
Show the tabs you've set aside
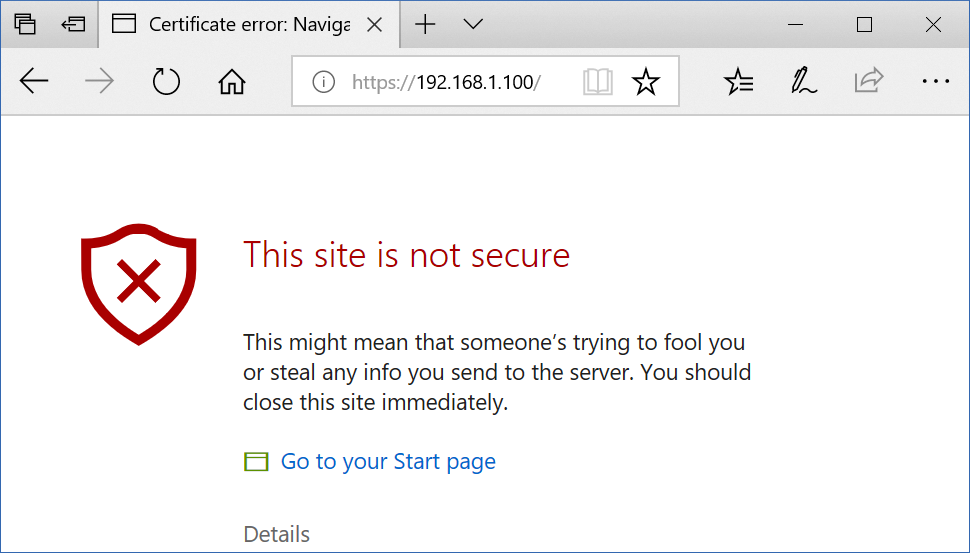(25, 24)
